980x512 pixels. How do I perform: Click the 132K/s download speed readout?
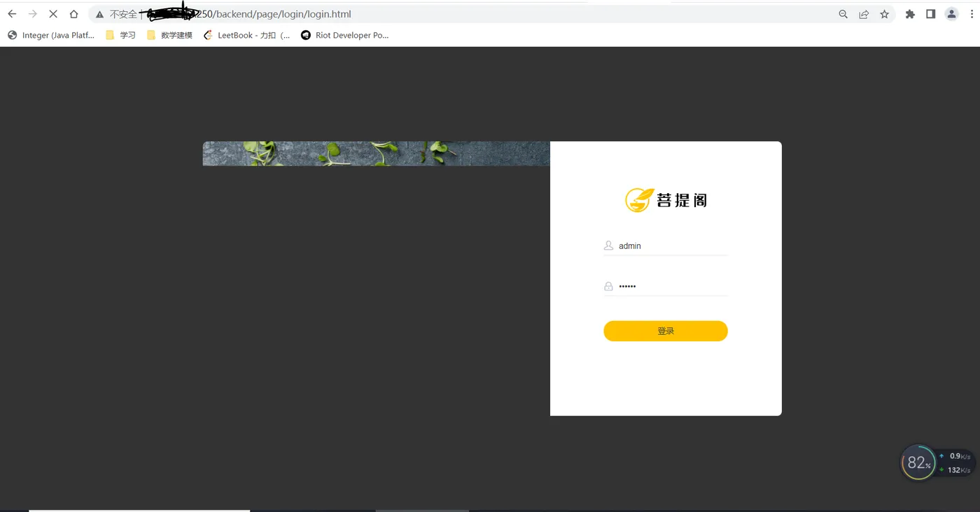[955, 470]
